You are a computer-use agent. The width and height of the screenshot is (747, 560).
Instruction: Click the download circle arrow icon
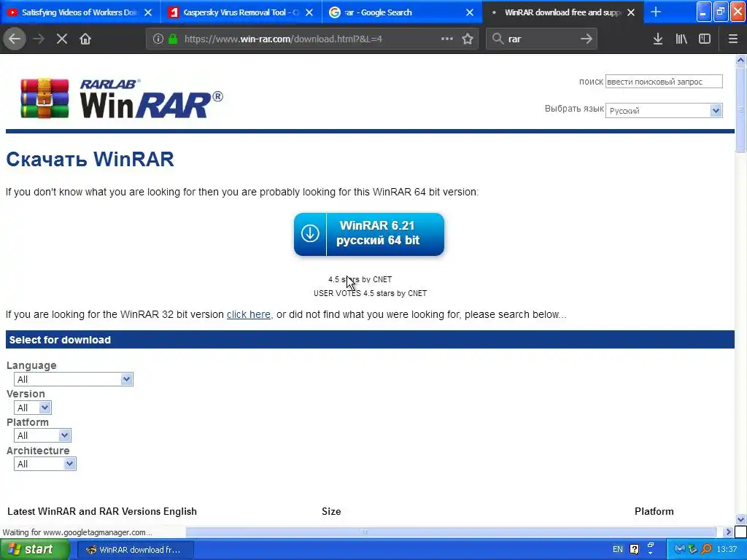tap(310, 234)
